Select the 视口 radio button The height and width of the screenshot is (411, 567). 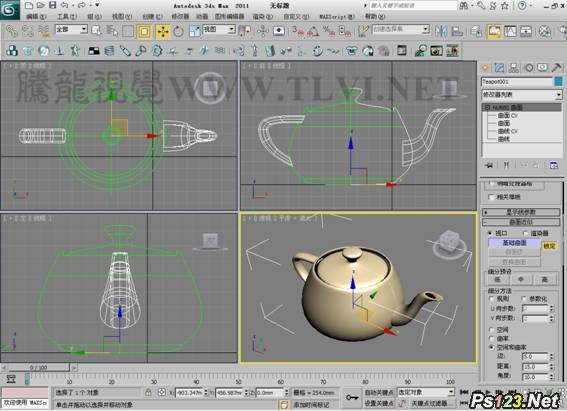(x=490, y=233)
